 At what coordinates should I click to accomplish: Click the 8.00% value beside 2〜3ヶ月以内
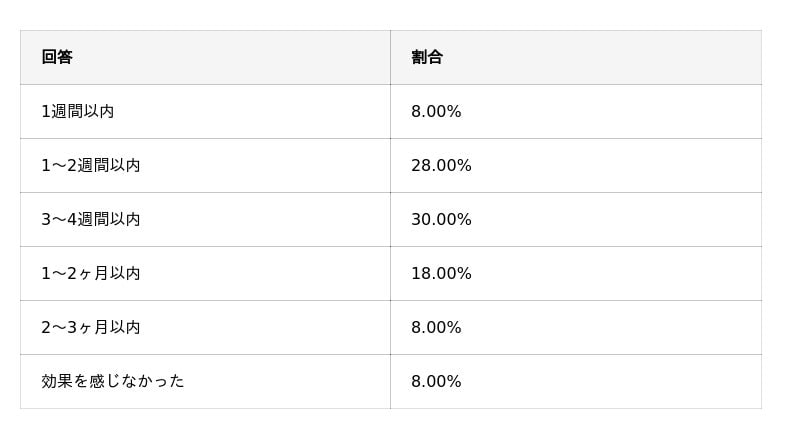[436, 328]
